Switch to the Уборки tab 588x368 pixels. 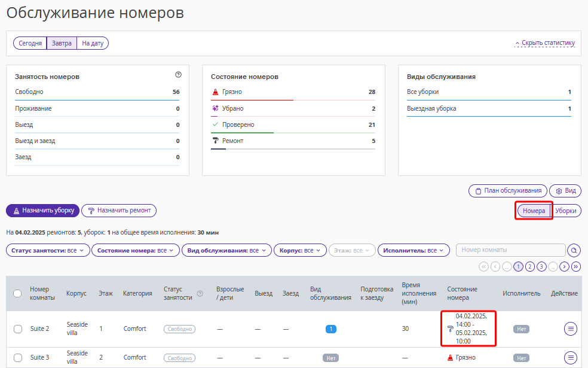[565, 211]
